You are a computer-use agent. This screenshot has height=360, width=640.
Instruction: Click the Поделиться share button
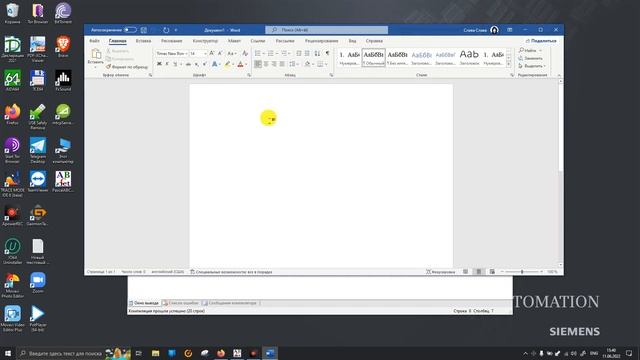pos(541,41)
